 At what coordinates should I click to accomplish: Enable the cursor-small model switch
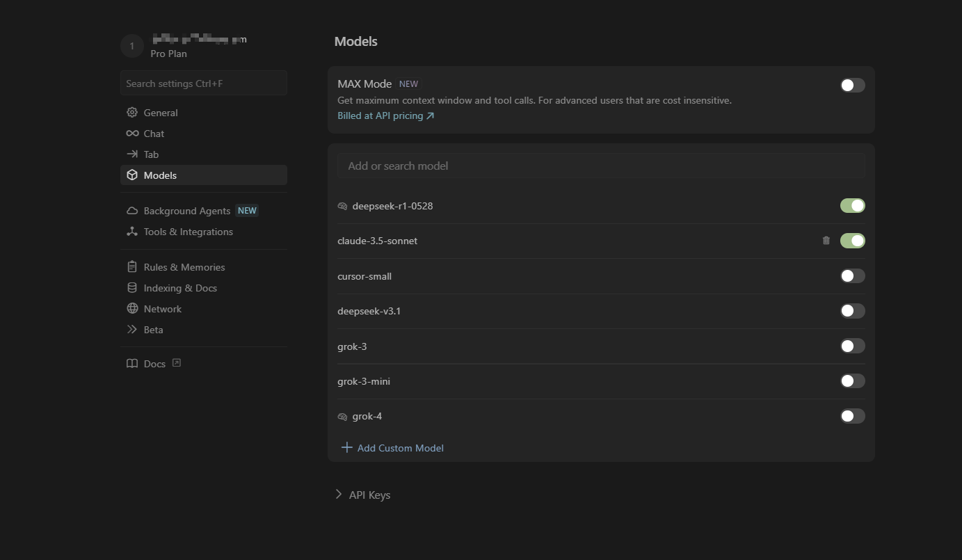[852, 276]
